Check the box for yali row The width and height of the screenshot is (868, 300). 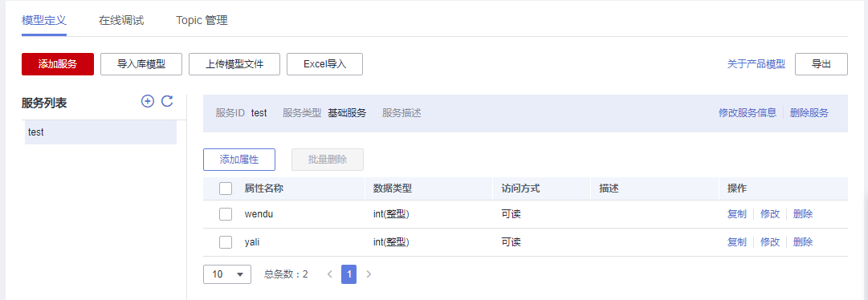[226, 242]
